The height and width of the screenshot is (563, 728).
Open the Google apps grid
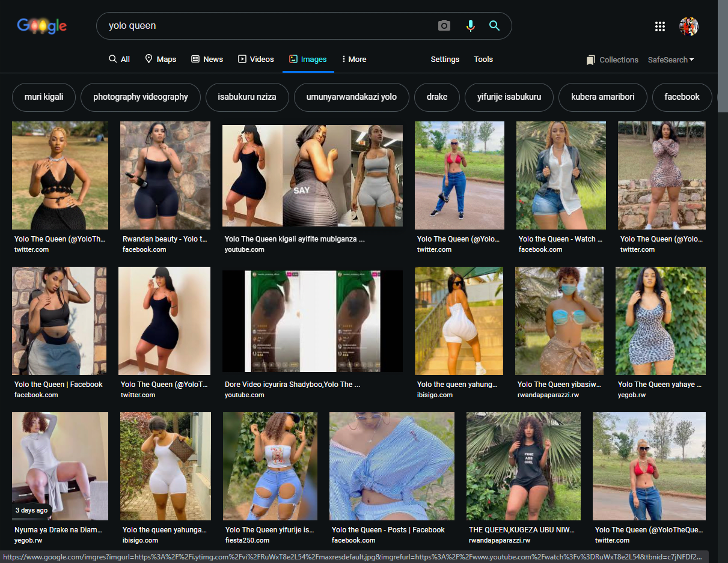[659, 26]
